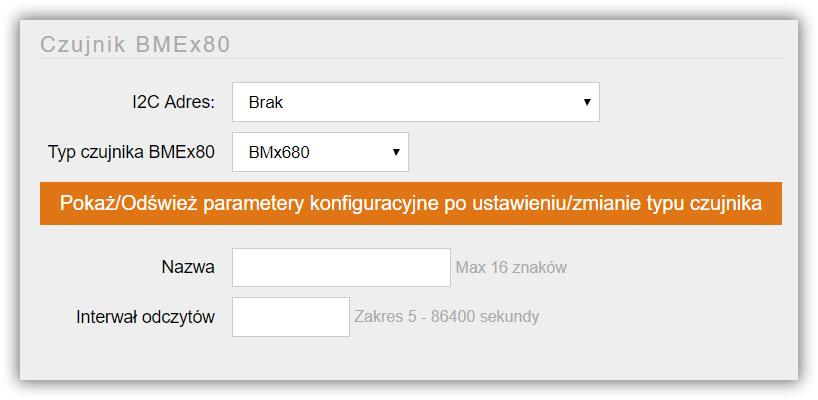Focus the Nazwa text field
This screenshot has width=818, height=400.
coord(341,267)
